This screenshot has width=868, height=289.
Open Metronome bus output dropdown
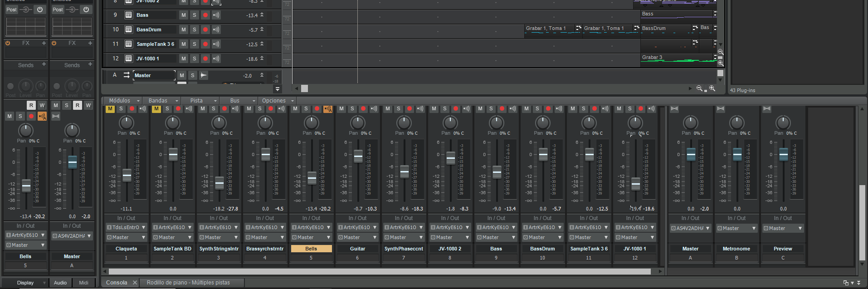point(736,228)
